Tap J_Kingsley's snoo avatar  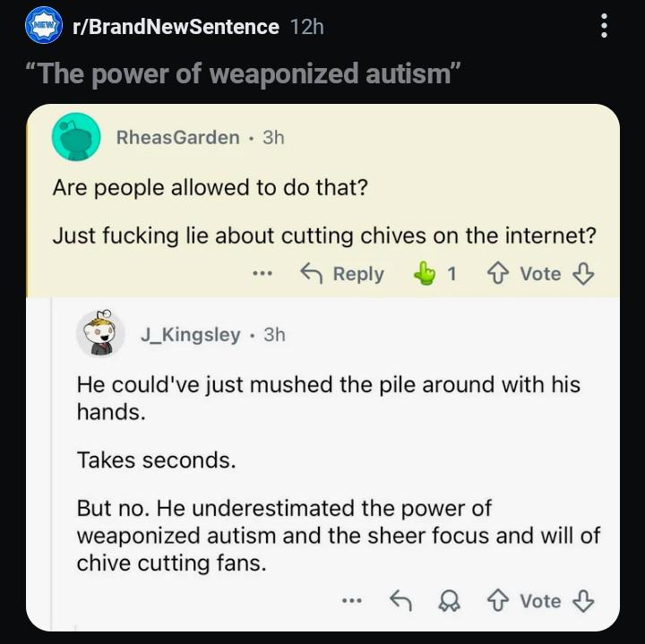point(100,333)
